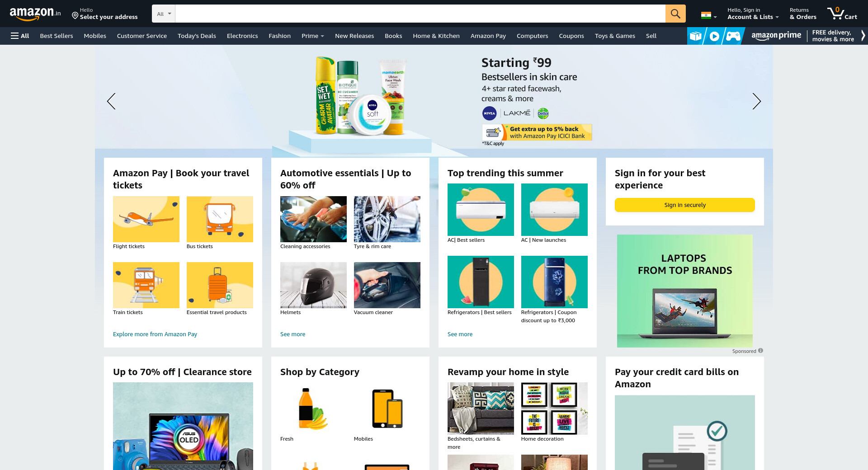Advance to the next carousel banner
This screenshot has width=868, height=470.
(756, 101)
